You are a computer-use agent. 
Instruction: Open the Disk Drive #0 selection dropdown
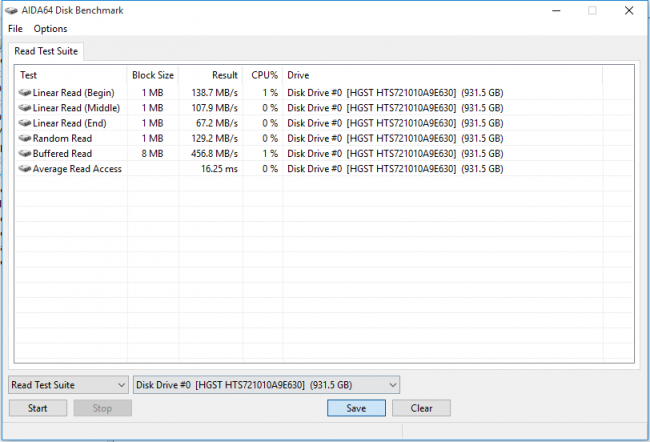(267, 385)
